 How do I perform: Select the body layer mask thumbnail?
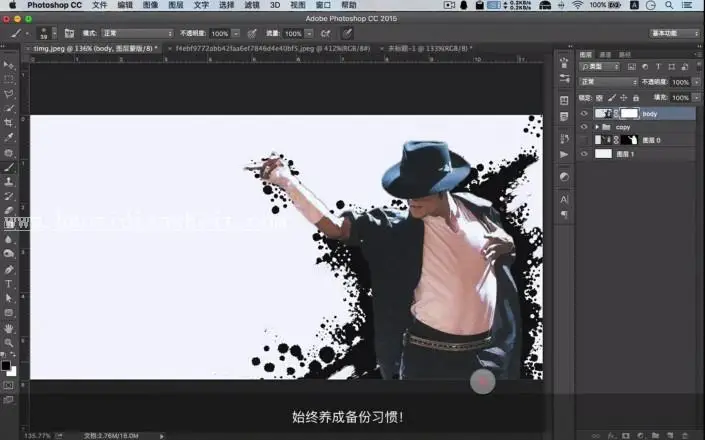(x=629, y=114)
